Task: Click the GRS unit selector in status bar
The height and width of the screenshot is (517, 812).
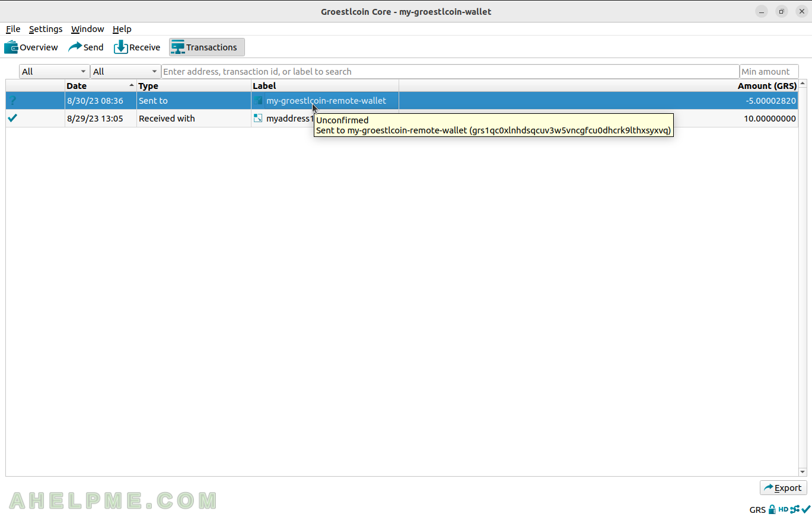Action: click(x=757, y=509)
